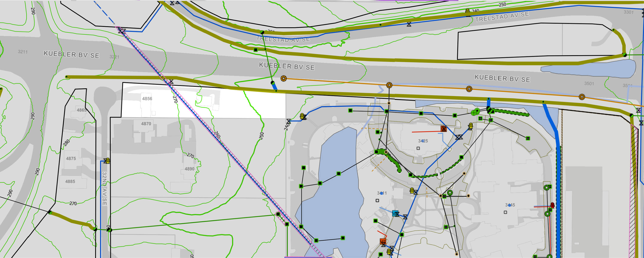Select the valve symbol on Trelstad Av main
The height and width of the screenshot is (258, 644).
pos(409,24)
